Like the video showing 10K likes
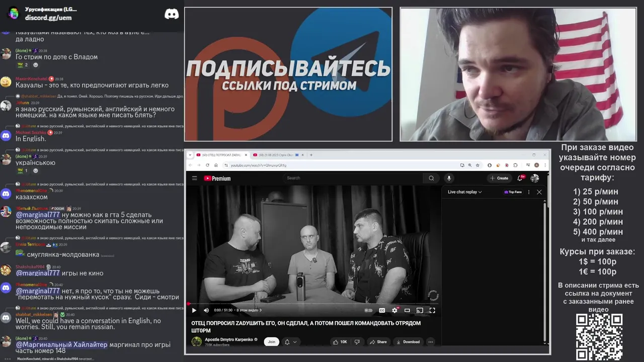644x362 pixels. [340, 342]
